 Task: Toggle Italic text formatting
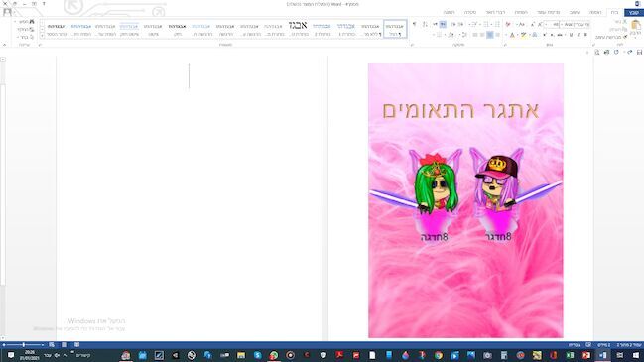coord(579,35)
